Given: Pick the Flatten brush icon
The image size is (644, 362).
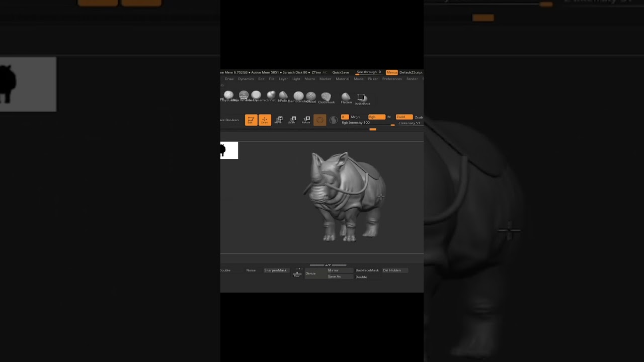Looking at the screenshot, I should [346, 97].
